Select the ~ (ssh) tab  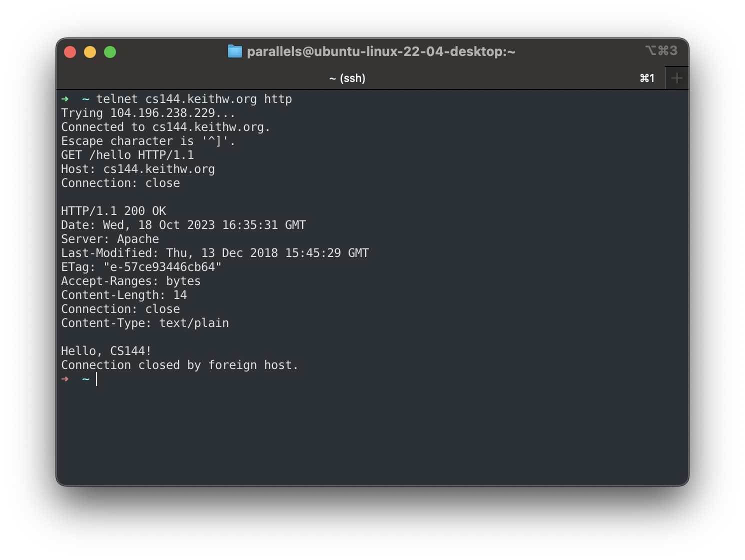coord(347,78)
